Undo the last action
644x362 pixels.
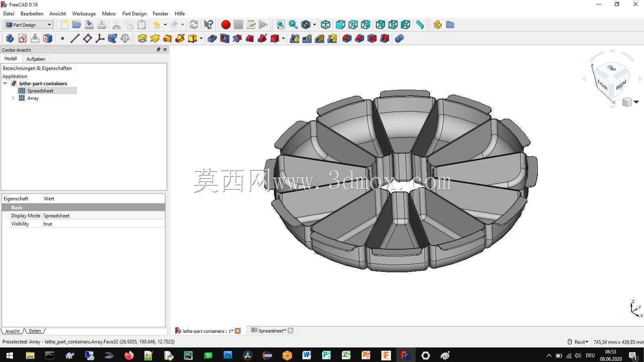tap(157, 25)
